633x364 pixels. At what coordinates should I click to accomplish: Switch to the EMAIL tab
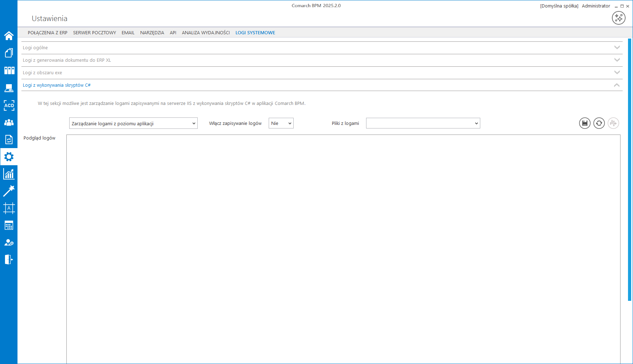128,32
